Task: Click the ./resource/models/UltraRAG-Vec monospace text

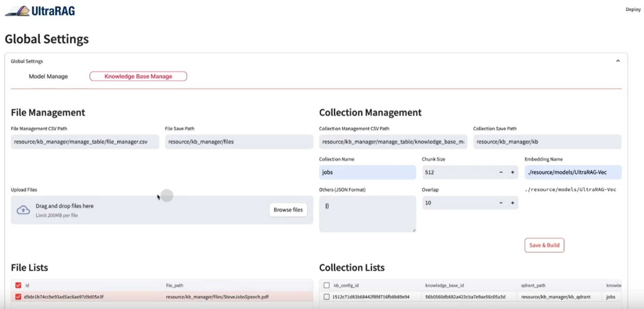Action: click(570, 190)
